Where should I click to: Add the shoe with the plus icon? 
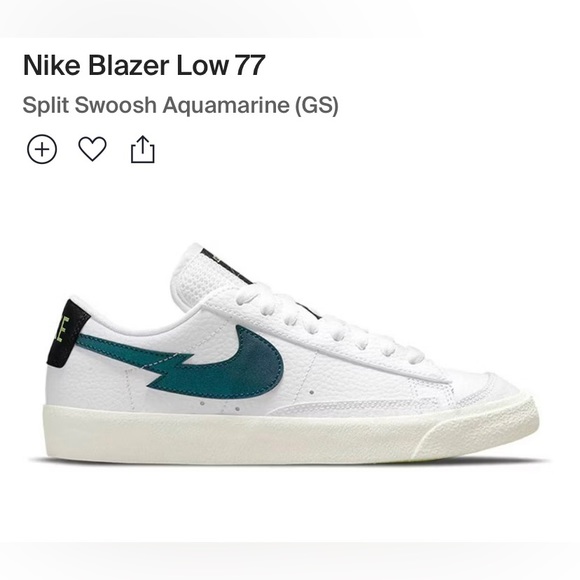(x=42, y=149)
